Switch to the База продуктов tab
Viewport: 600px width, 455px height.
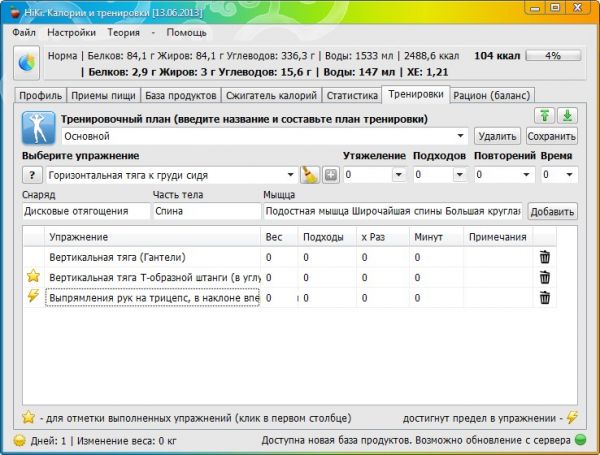[x=181, y=96]
